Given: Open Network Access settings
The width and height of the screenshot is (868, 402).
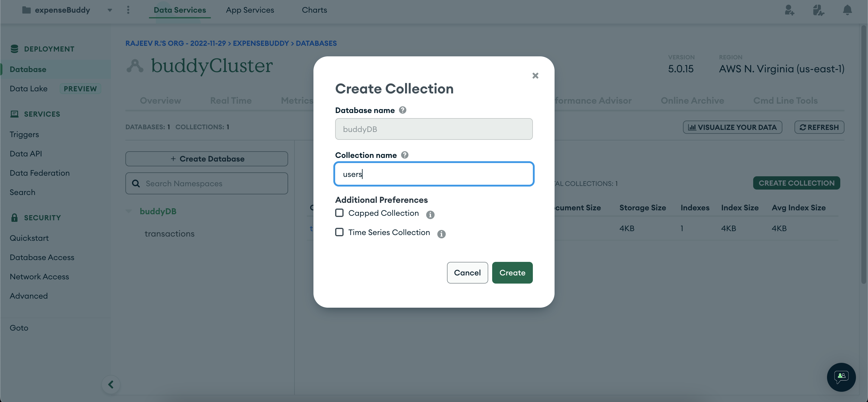Looking at the screenshot, I should (39, 276).
